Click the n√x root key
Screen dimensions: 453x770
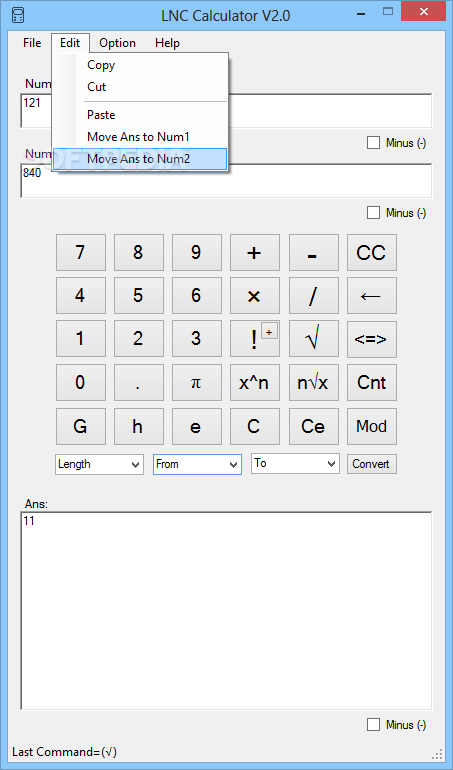[313, 383]
